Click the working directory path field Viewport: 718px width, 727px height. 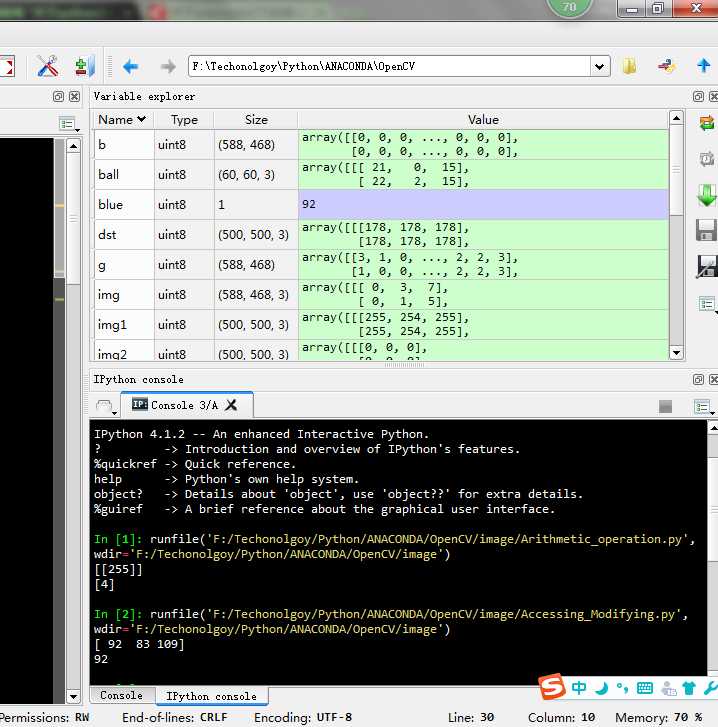(x=389, y=66)
